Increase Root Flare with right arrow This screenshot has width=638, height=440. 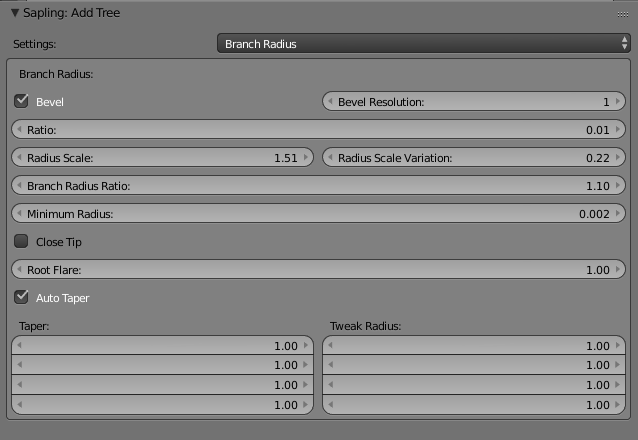pyautogui.click(x=618, y=269)
